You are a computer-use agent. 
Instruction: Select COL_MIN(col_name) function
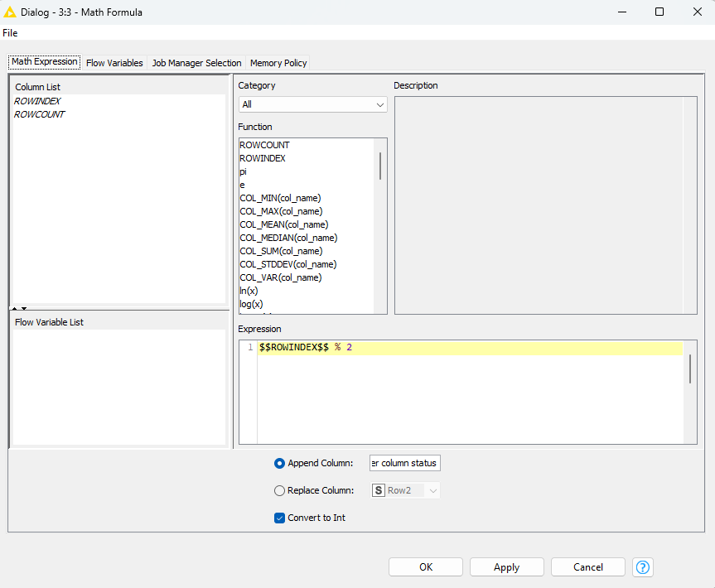(280, 198)
